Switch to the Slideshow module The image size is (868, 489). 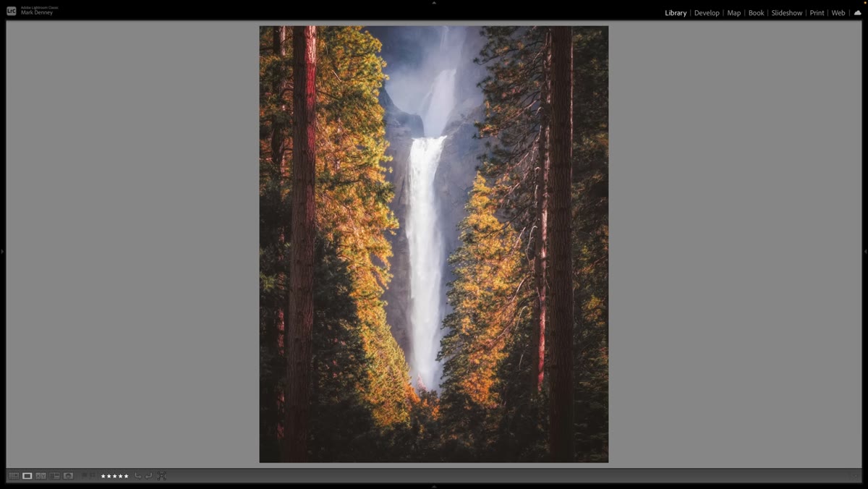787,13
